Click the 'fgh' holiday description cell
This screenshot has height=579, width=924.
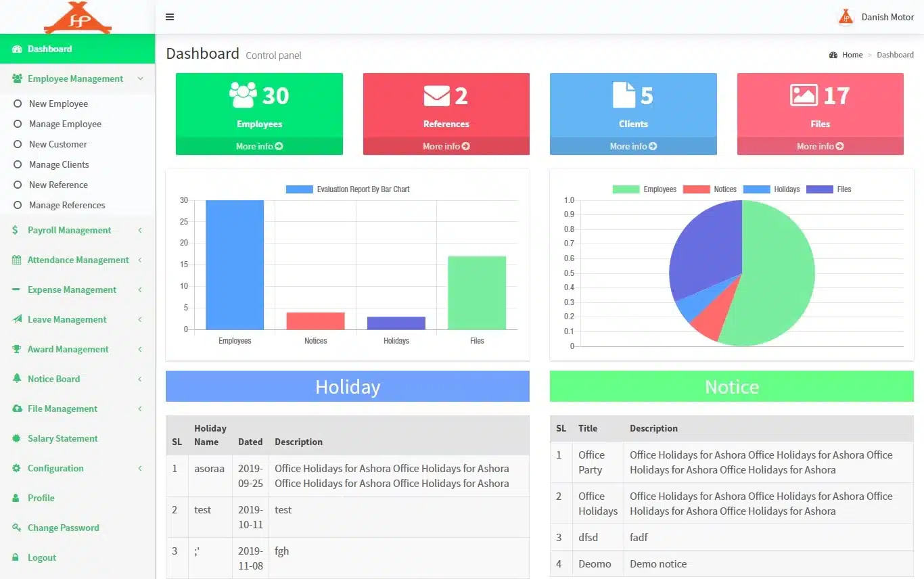(399, 558)
